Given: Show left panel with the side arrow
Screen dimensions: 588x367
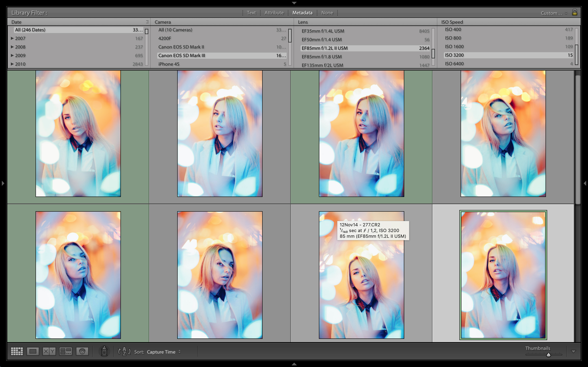Looking at the screenshot, I should [3, 183].
